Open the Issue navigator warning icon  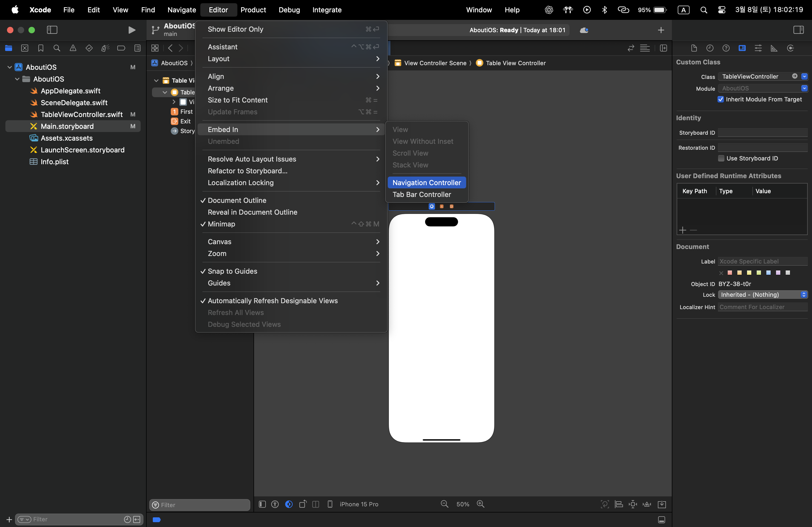[73, 48]
